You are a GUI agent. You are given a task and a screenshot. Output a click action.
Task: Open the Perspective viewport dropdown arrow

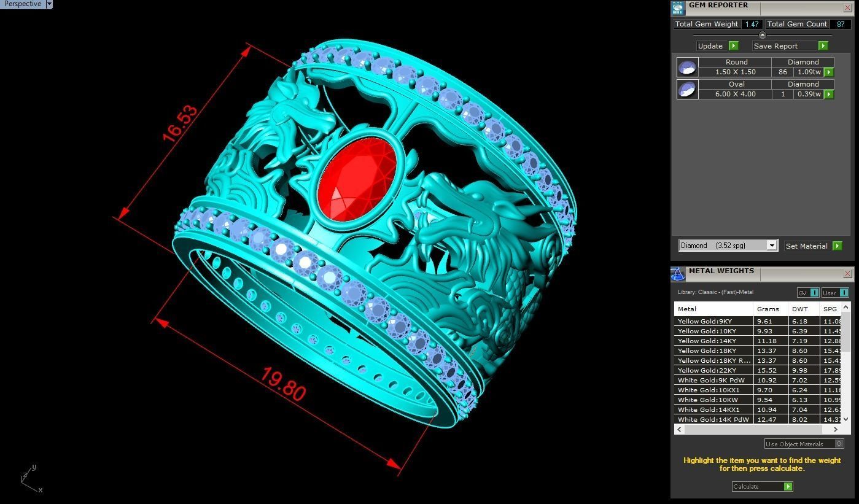(x=49, y=4)
